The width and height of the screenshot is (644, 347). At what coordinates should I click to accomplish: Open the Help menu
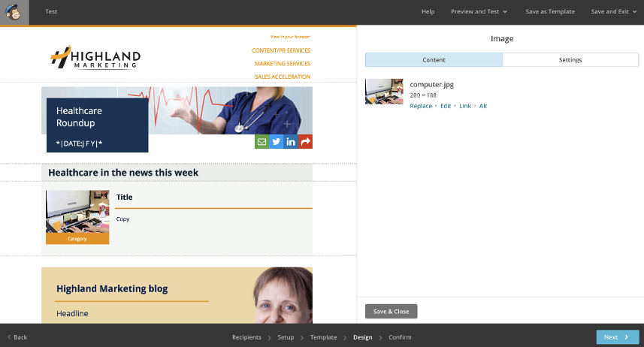tap(428, 12)
